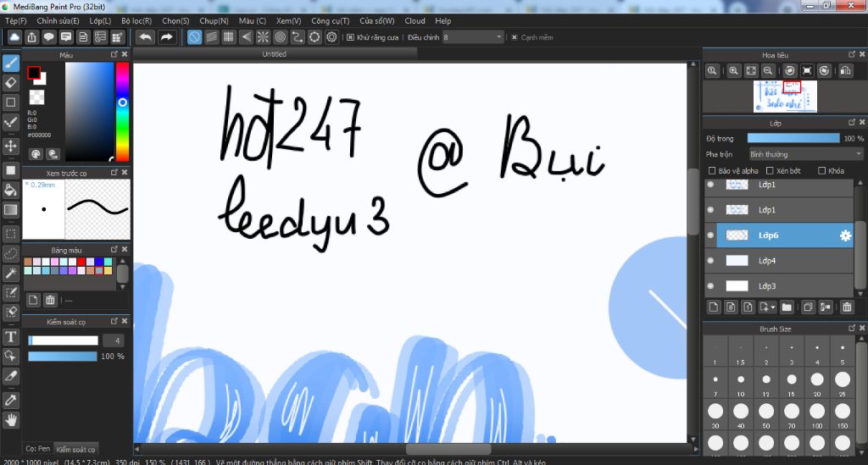Turn off snap guide

click(x=194, y=37)
